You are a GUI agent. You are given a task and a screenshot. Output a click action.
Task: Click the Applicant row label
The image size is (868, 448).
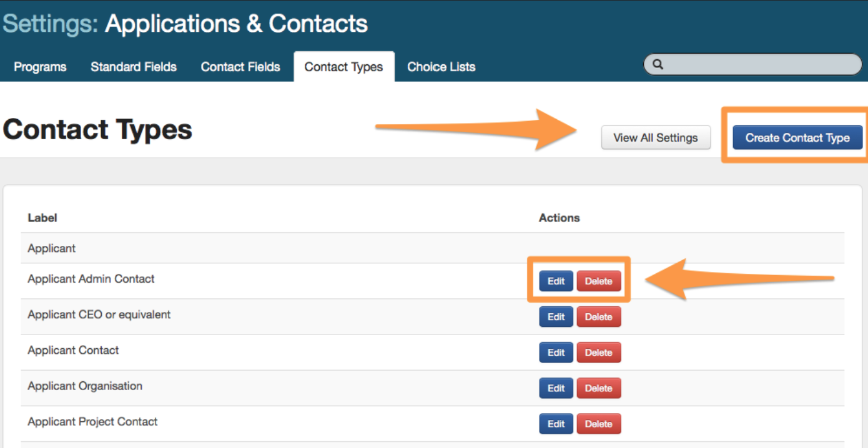tap(52, 248)
